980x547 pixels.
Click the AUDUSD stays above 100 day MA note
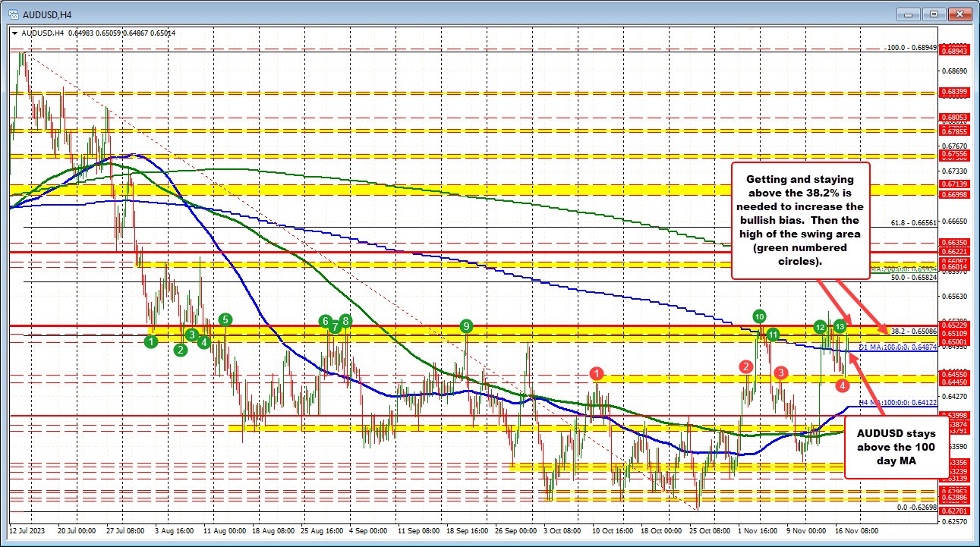895,448
